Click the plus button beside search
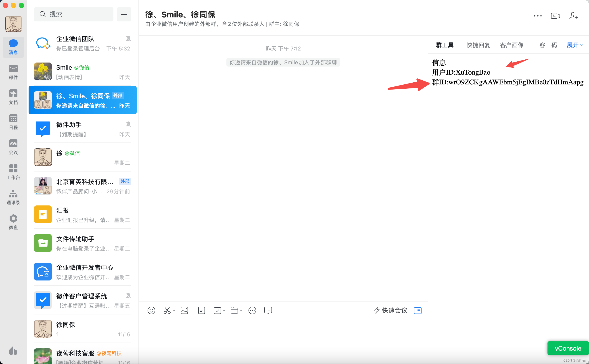This screenshot has height=364, width=589. (124, 14)
